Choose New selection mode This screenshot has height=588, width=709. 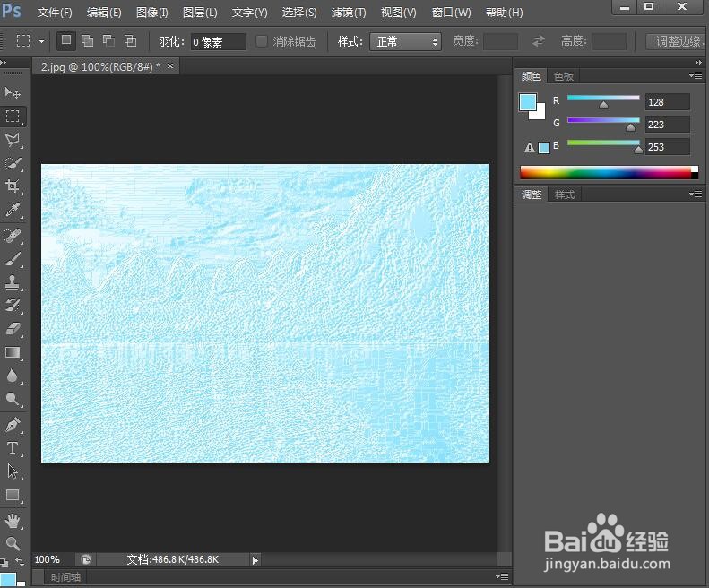66,41
